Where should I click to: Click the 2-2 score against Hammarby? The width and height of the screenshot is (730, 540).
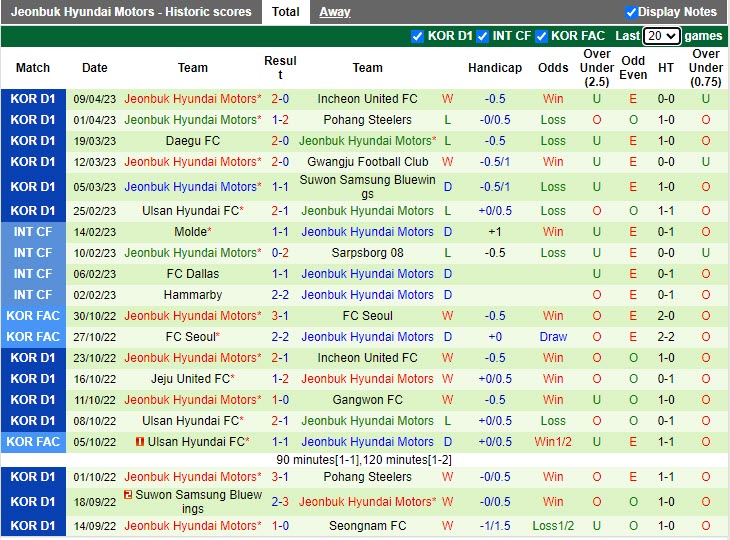tap(280, 295)
